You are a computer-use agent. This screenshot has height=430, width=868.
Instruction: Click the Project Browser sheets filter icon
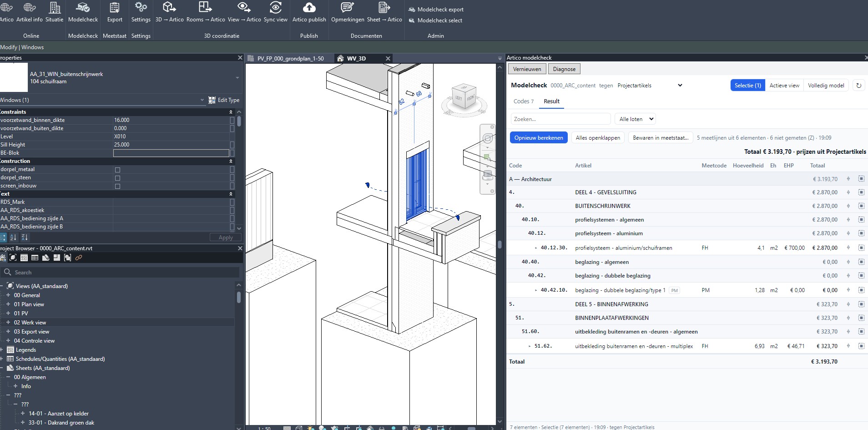point(45,258)
